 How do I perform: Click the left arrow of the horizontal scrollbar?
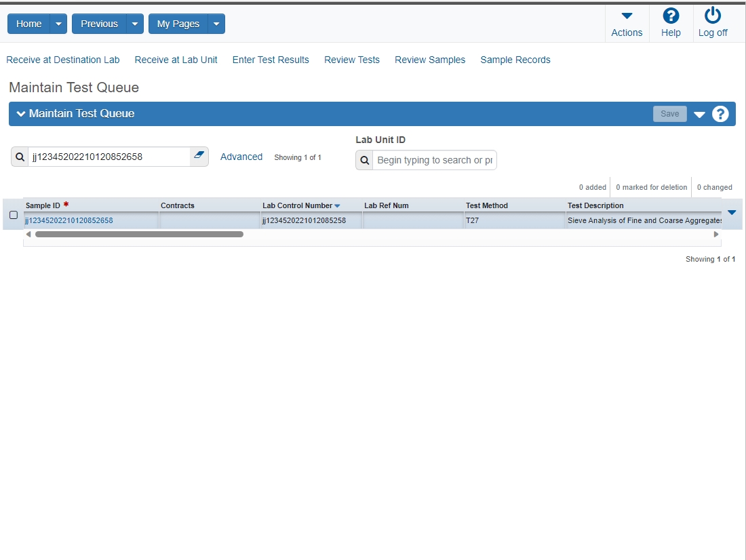pyautogui.click(x=28, y=234)
